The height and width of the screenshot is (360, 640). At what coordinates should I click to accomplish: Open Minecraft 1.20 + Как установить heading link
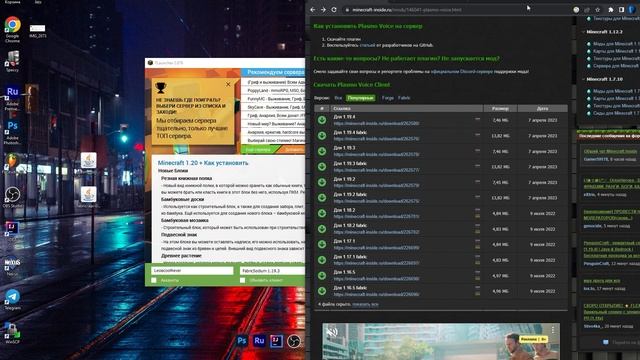[x=203, y=162]
